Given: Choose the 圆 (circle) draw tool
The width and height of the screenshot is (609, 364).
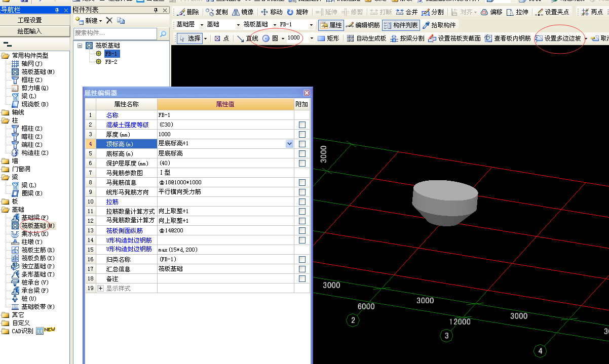Looking at the screenshot, I should pyautogui.click(x=271, y=38).
